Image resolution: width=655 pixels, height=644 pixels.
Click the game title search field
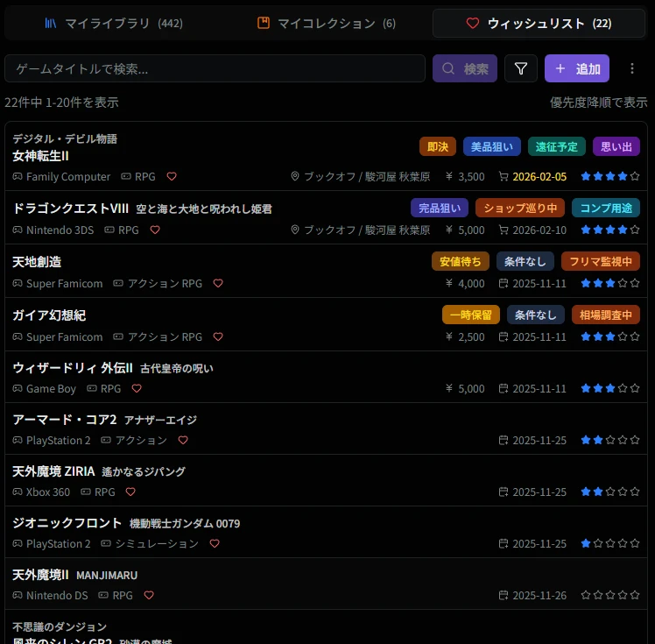(x=215, y=68)
